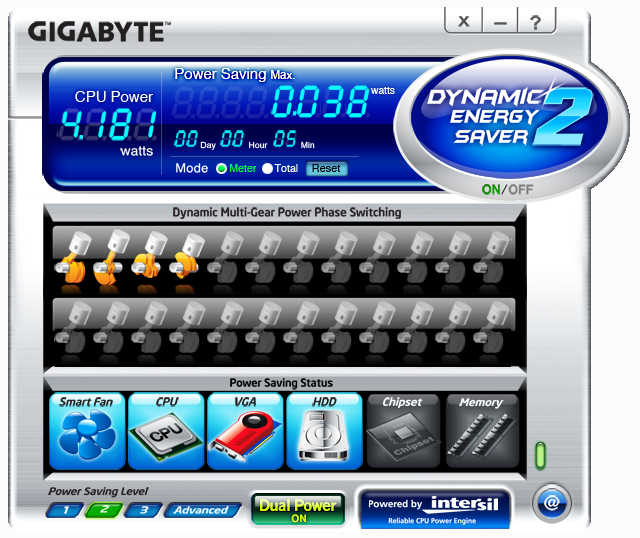Open the Advanced power saving settings
Viewport: 640px width, 538px height.
click(202, 510)
